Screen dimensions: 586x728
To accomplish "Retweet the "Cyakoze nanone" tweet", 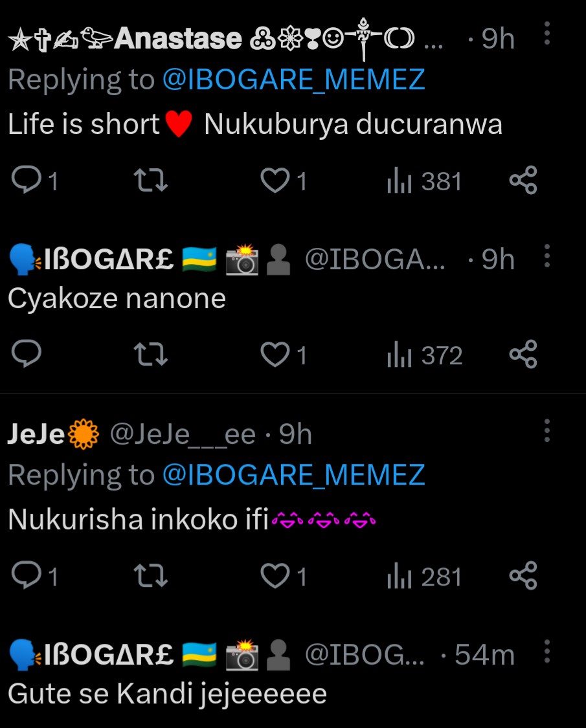I will (x=150, y=355).
